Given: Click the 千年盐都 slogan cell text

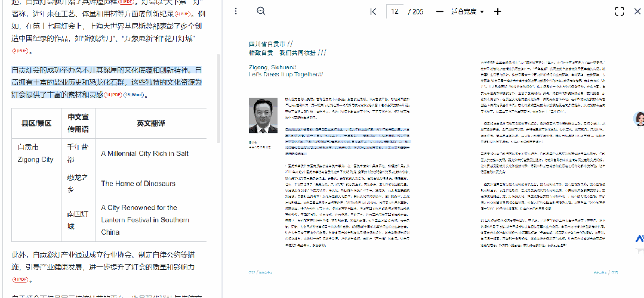Looking at the screenshot, I should tap(78, 153).
